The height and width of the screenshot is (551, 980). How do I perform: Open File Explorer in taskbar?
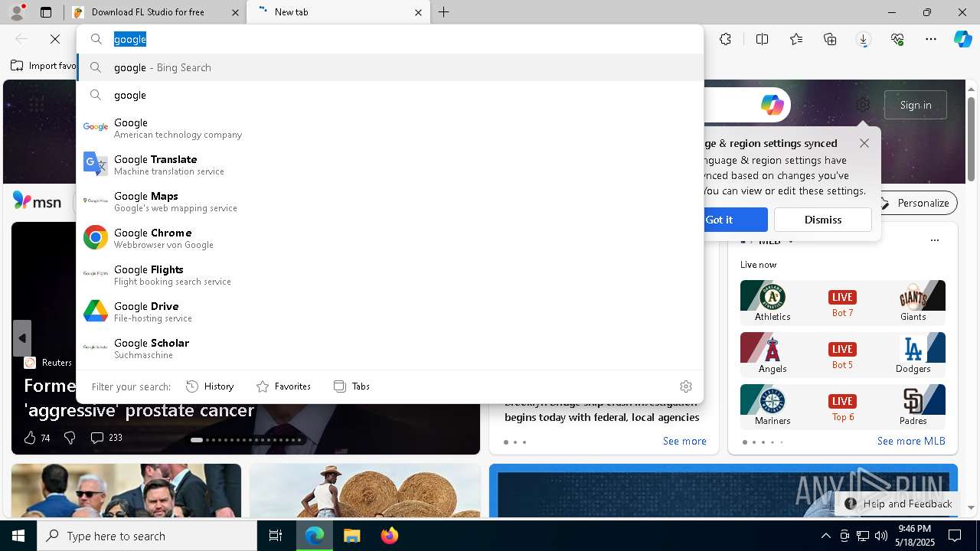351,536
